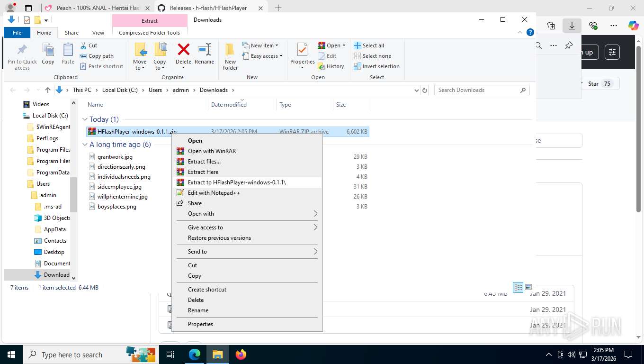Expand the Easy access dropdown
This screenshot has height=364, width=644.
[262, 56]
